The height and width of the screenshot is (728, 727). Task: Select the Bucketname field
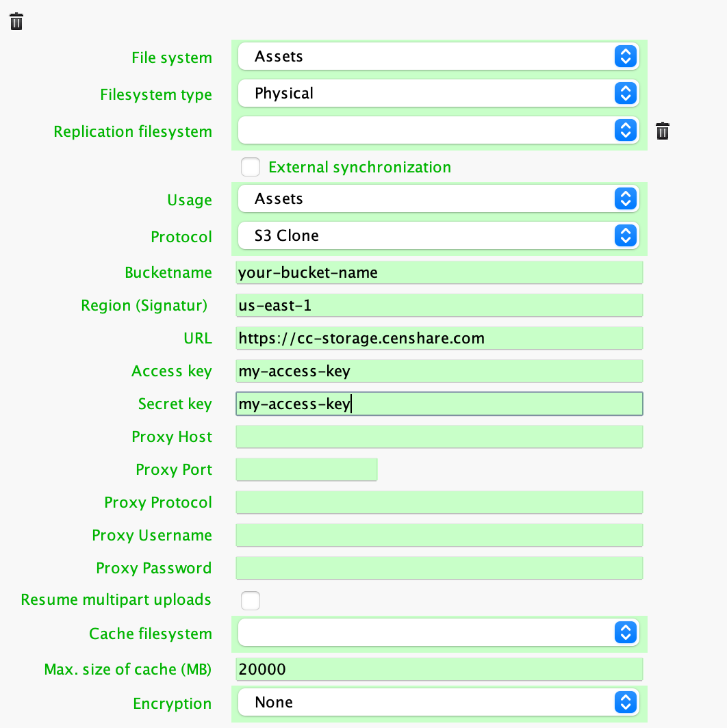pos(438,272)
